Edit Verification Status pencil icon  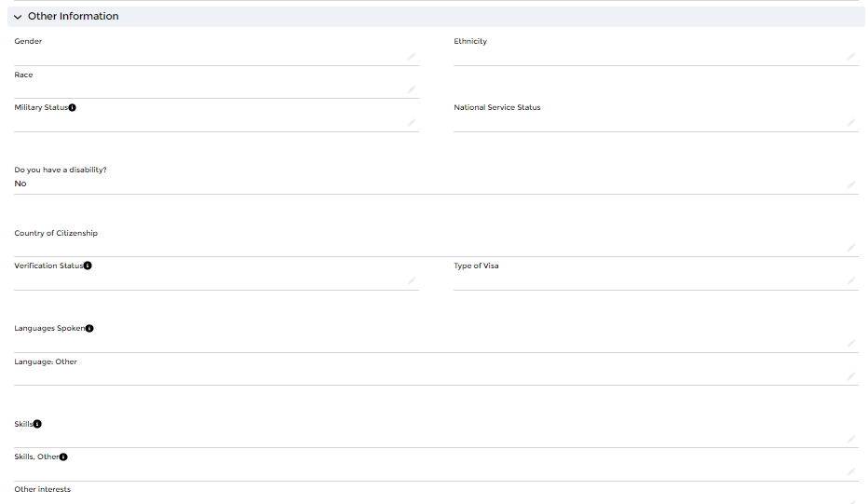[412, 280]
